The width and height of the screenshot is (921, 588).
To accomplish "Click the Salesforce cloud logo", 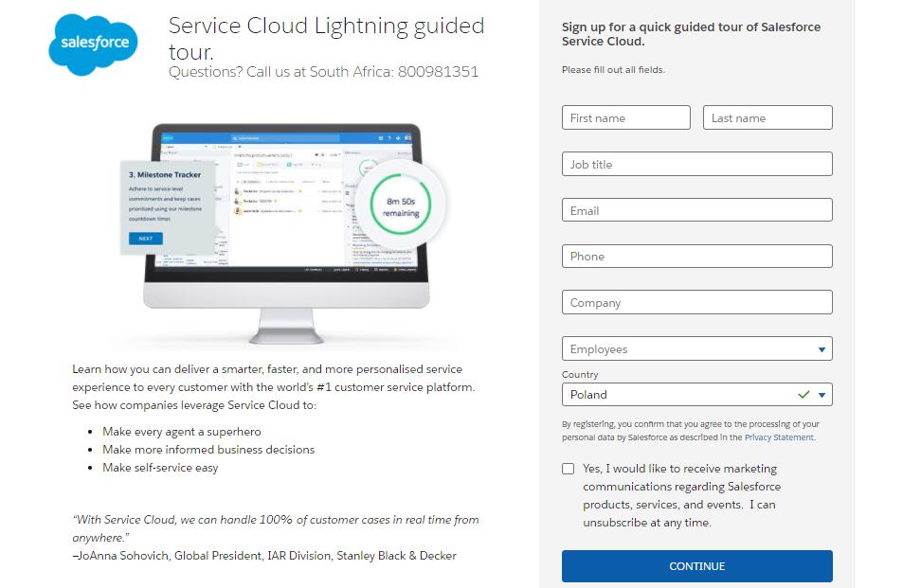I will [92, 44].
